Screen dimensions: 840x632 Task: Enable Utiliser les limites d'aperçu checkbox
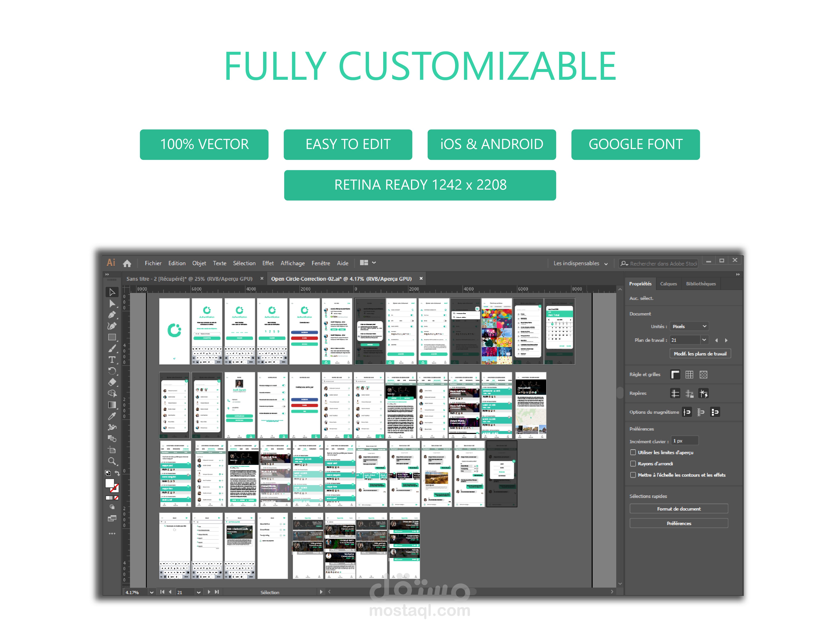point(633,452)
